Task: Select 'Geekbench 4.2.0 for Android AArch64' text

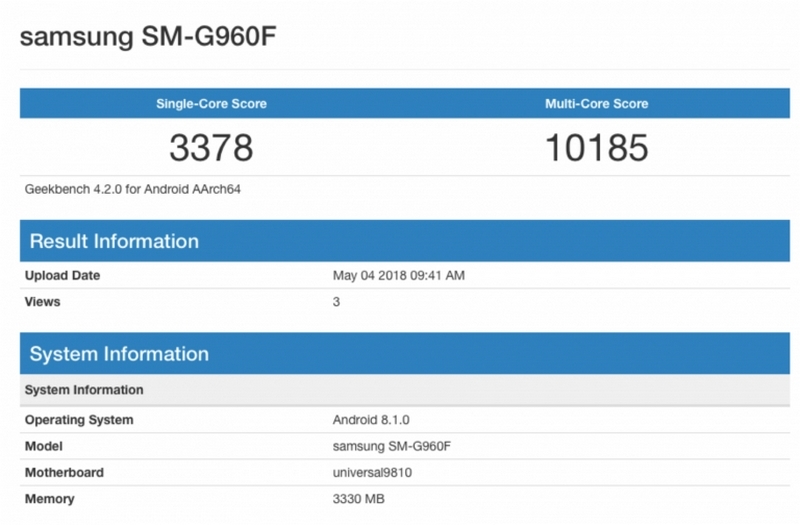Action: click(x=133, y=189)
